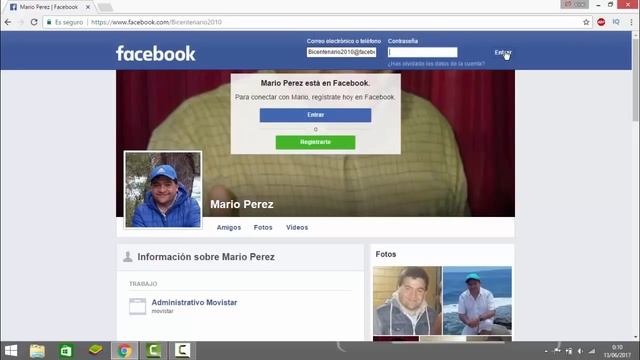Click the Contraseña password field
This screenshot has height=360, width=640.
(422, 52)
